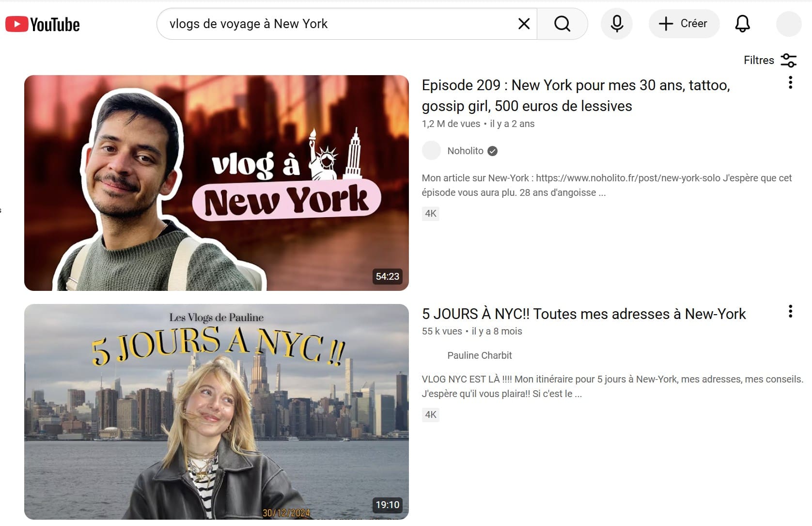Image resolution: width=812 pixels, height=526 pixels.
Task: Open the account avatar menu
Action: [x=788, y=24]
